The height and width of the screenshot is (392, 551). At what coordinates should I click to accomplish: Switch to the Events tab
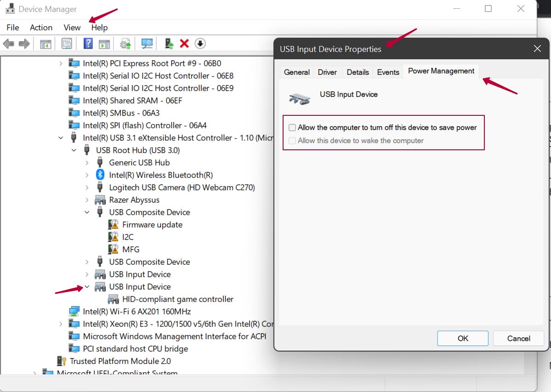388,72
